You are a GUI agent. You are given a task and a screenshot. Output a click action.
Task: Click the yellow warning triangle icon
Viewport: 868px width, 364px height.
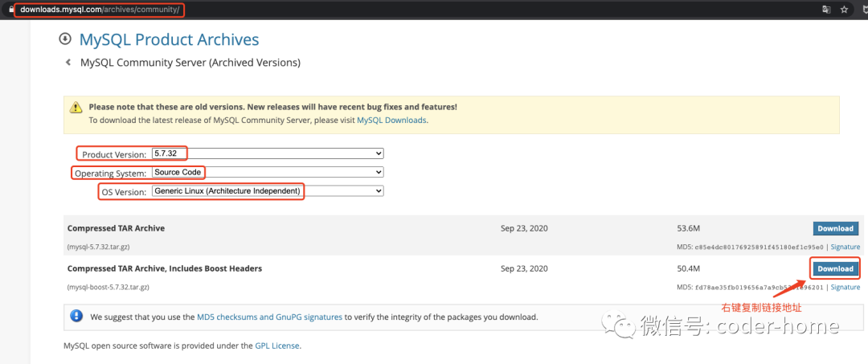pos(76,107)
